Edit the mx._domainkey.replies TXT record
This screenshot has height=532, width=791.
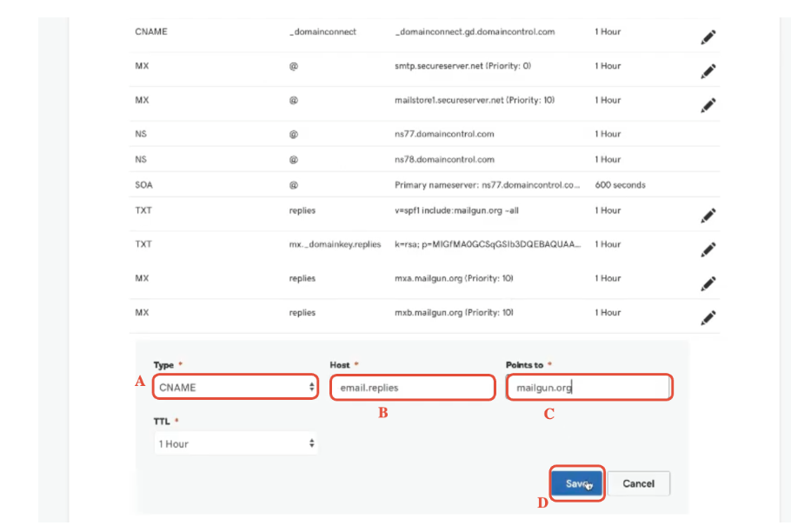(x=708, y=249)
